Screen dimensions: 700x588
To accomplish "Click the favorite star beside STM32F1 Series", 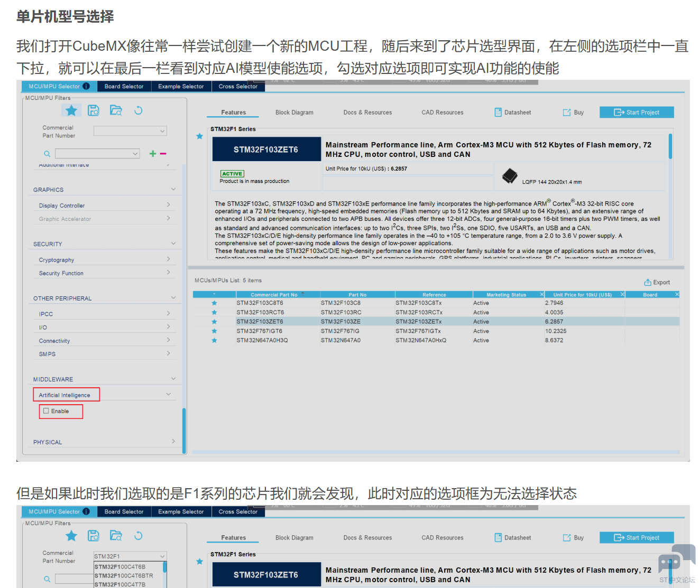I will point(199,136).
